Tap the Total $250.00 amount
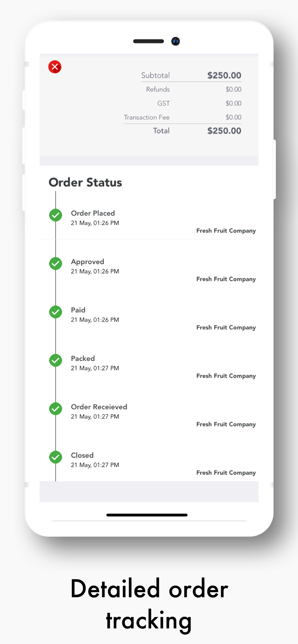This screenshot has width=298, height=644. (x=224, y=131)
